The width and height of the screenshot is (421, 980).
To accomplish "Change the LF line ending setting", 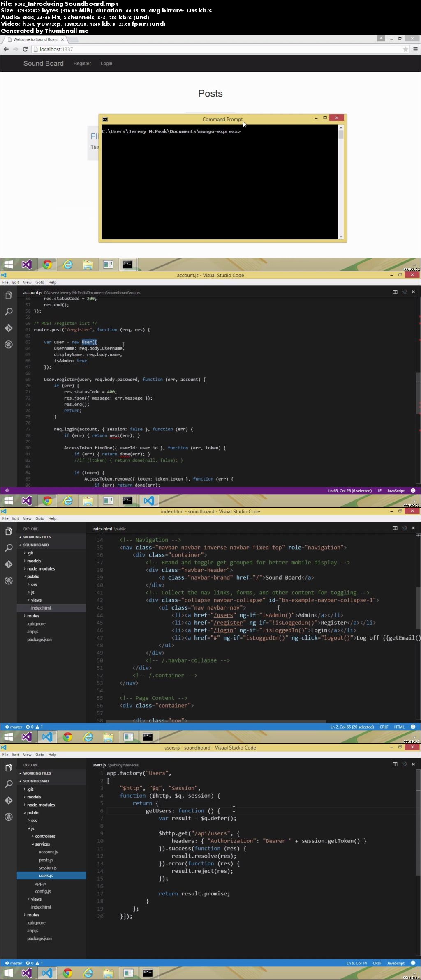I will [x=379, y=491].
